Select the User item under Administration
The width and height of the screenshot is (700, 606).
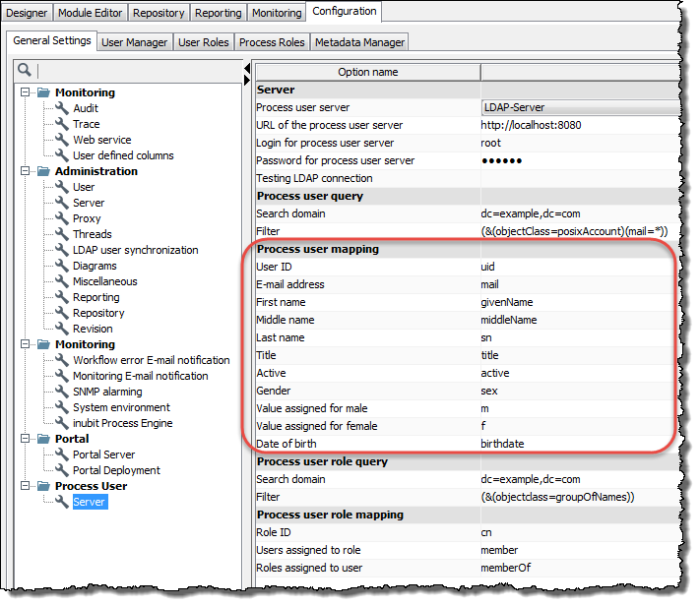tap(84, 187)
